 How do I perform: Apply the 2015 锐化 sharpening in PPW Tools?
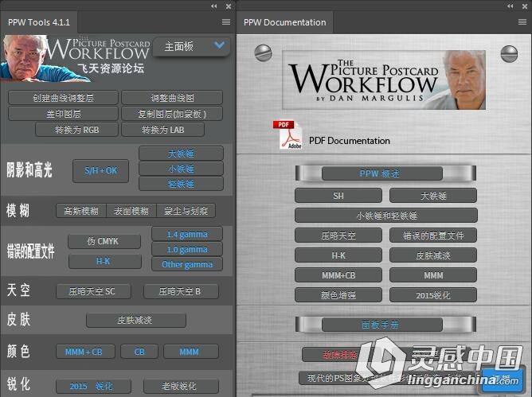click(93, 386)
